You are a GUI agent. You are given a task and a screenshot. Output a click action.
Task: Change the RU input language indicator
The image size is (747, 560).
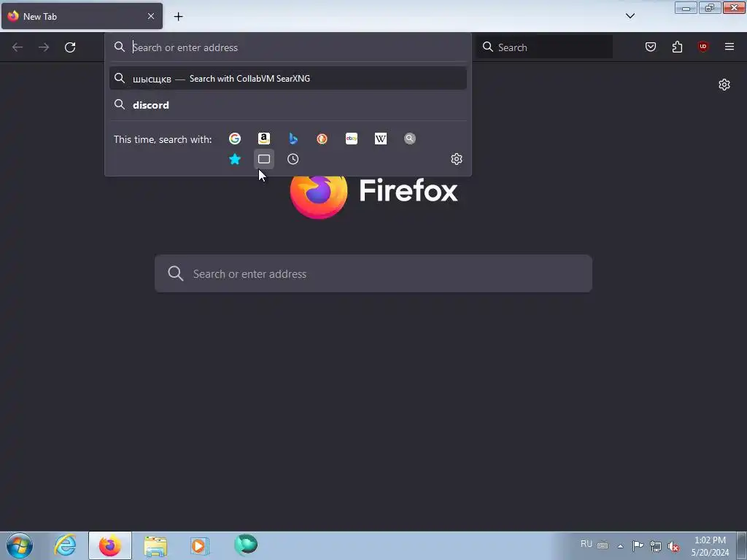[587, 544]
